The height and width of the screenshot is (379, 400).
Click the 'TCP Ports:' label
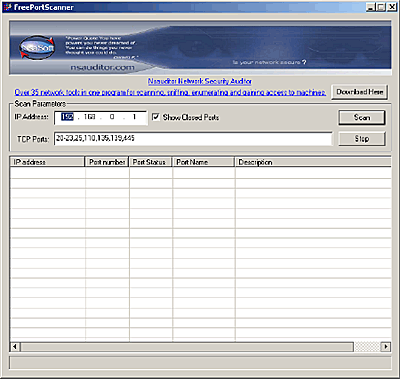33,139
